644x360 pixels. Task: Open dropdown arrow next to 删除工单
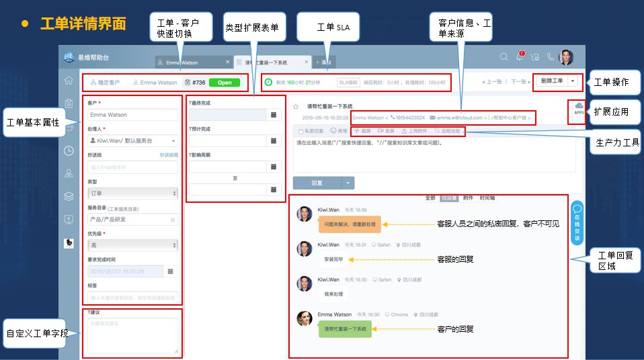[x=572, y=81]
